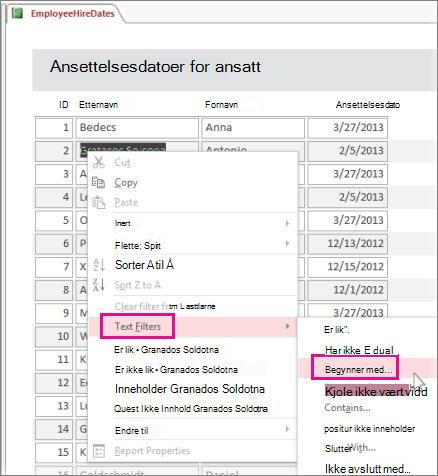Click the ID 15 cell
This screenshot has width=438, height=476.
coord(54,452)
